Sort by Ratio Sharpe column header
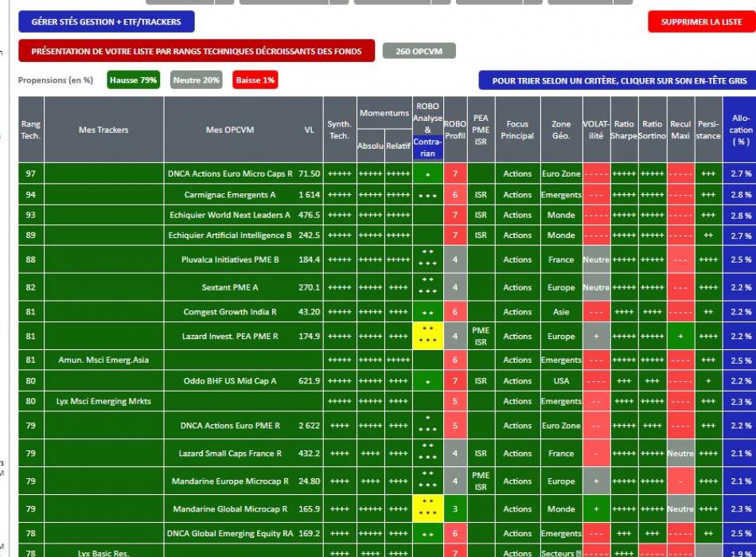The image size is (756, 557). (x=624, y=130)
